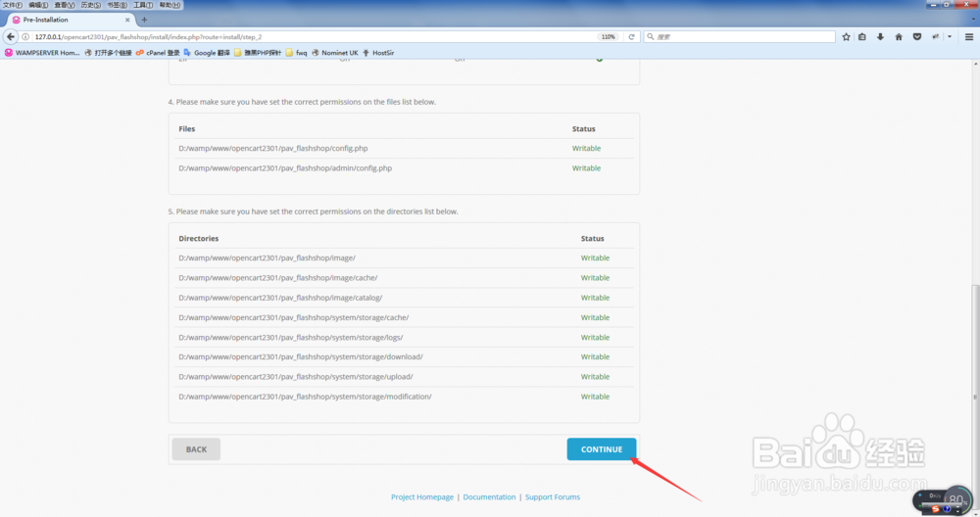This screenshot has width=980, height=517.
Task: Open the 编辑(E) menu
Action: [38, 5]
